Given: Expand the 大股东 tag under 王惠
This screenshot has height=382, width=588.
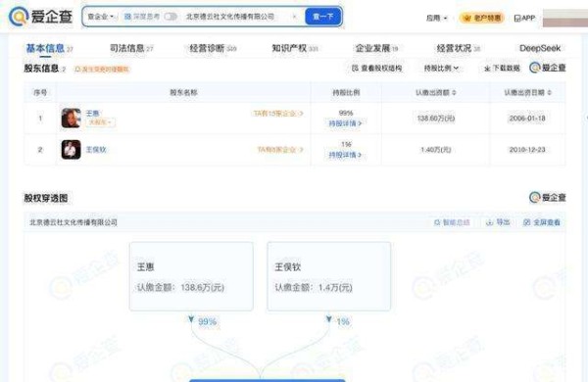Looking at the screenshot, I should click(101, 122).
